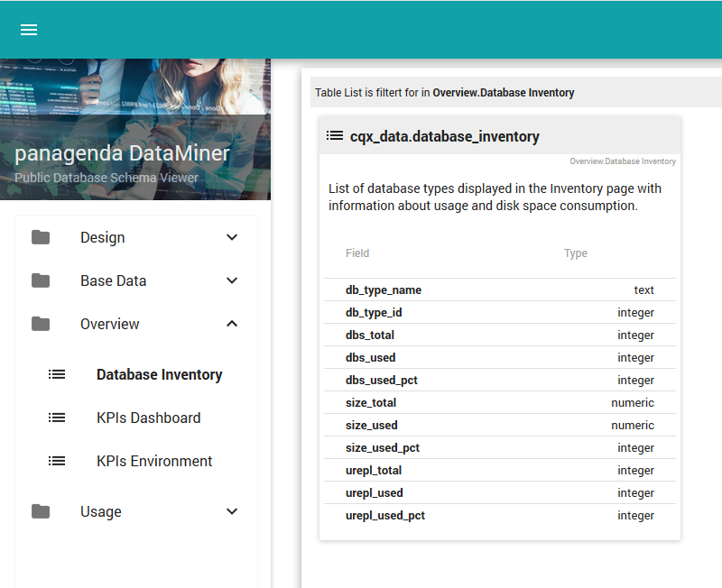The image size is (722, 588).
Task: Expand the Usage section chevron
Action: (x=232, y=511)
